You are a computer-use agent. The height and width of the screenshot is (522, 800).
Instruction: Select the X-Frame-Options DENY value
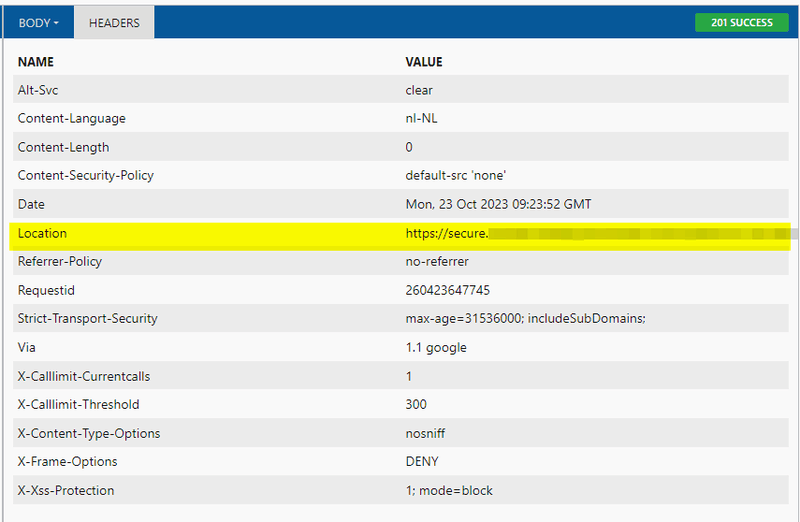pyautogui.click(x=422, y=462)
